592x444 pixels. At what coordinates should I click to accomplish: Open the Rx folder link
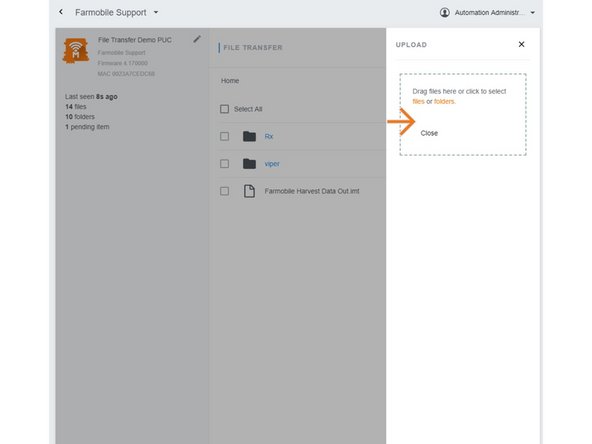coord(269,137)
